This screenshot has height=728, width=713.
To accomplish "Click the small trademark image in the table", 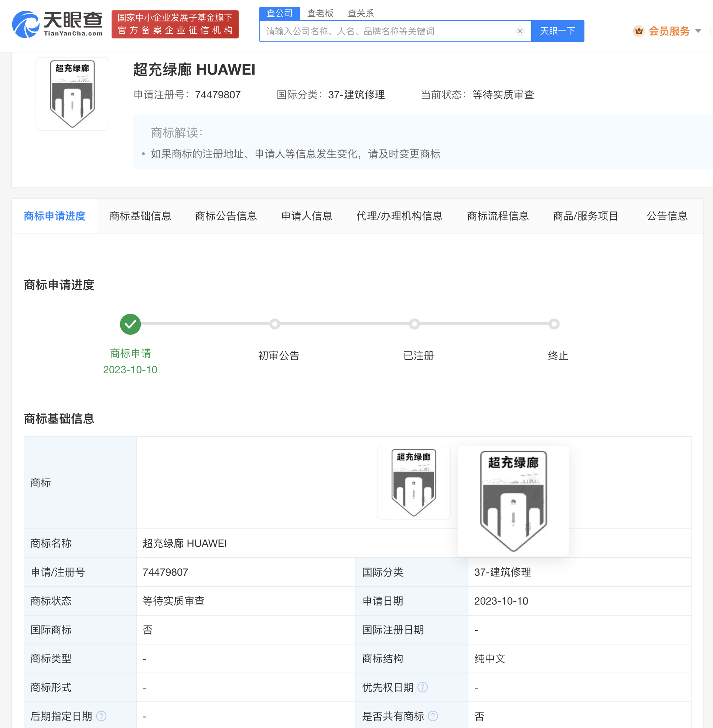I will pyautogui.click(x=413, y=483).
